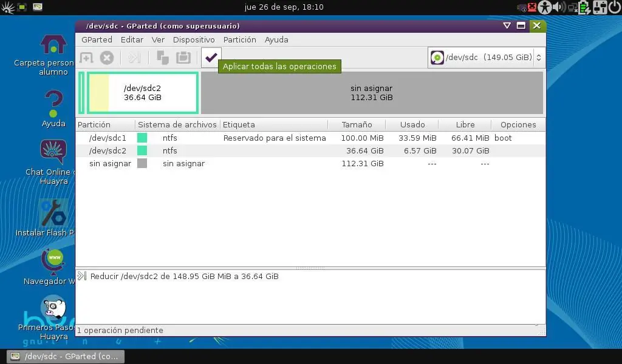Click the battery indicator in tray
Viewport: 622px width, 364px height.
pyautogui.click(x=584, y=7)
